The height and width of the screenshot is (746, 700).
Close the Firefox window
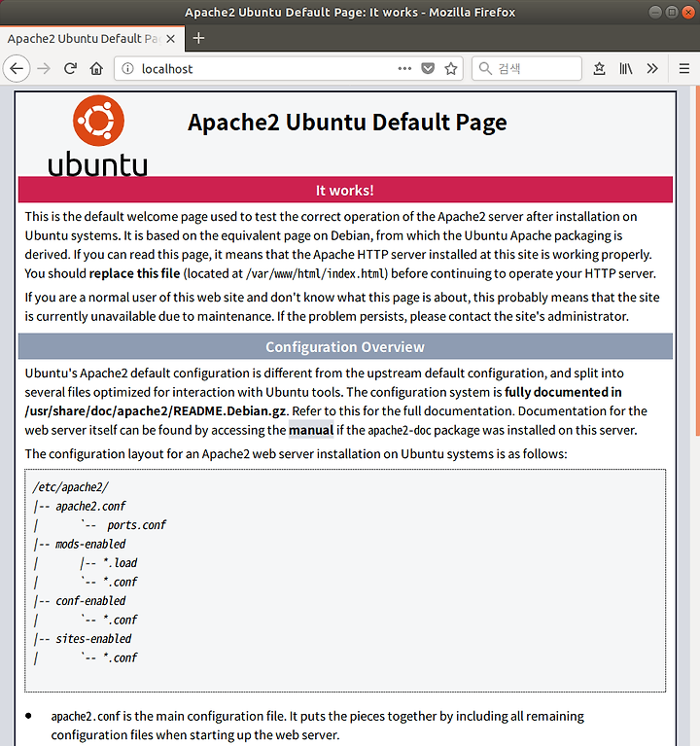pos(688,12)
